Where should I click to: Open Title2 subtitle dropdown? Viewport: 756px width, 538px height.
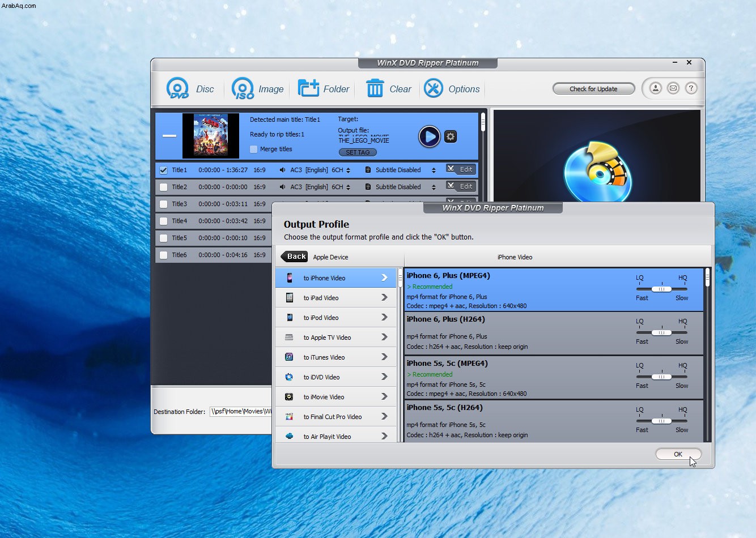pos(434,187)
